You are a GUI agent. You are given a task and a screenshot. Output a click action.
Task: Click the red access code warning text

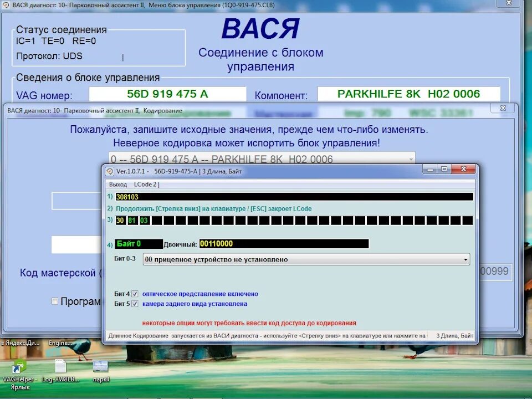pyautogui.click(x=249, y=323)
